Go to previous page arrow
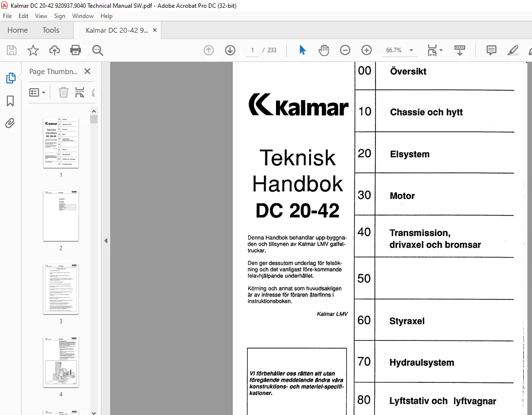 (x=209, y=50)
